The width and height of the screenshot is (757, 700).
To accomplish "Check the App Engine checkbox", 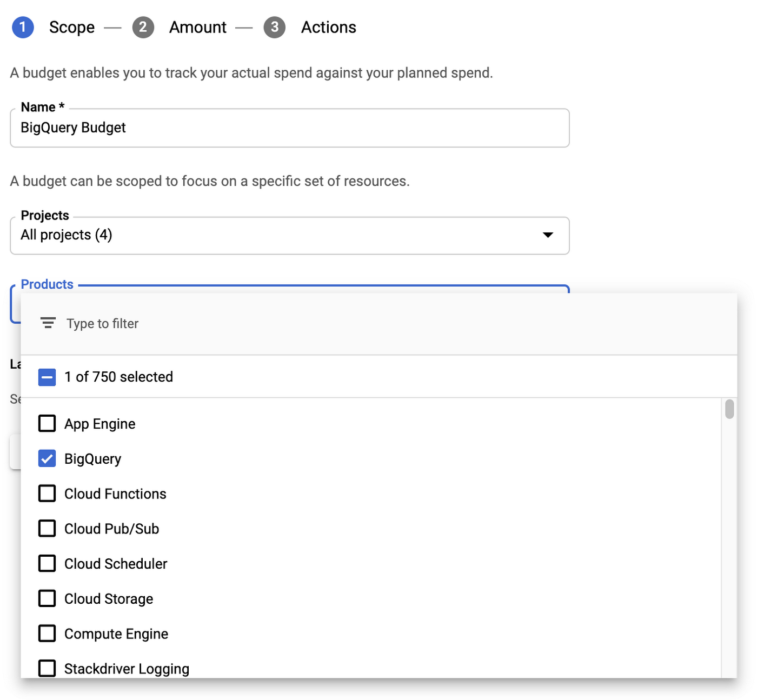I will 47,423.
